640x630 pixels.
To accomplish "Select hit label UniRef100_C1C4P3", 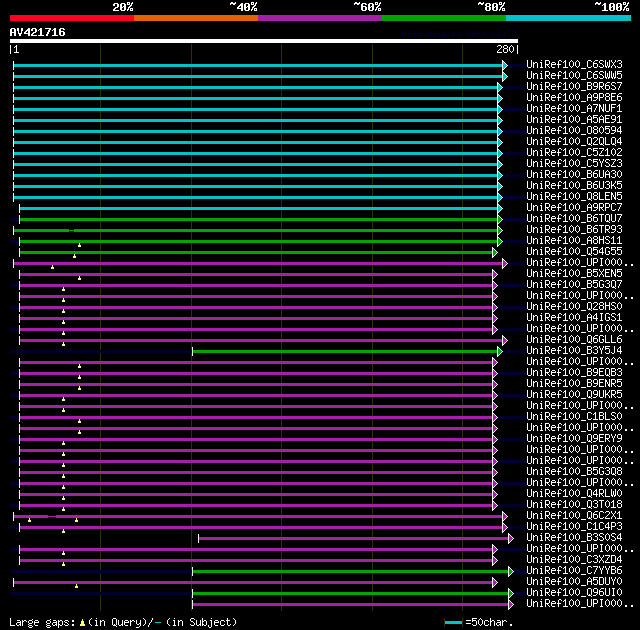I will (x=574, y=527).
